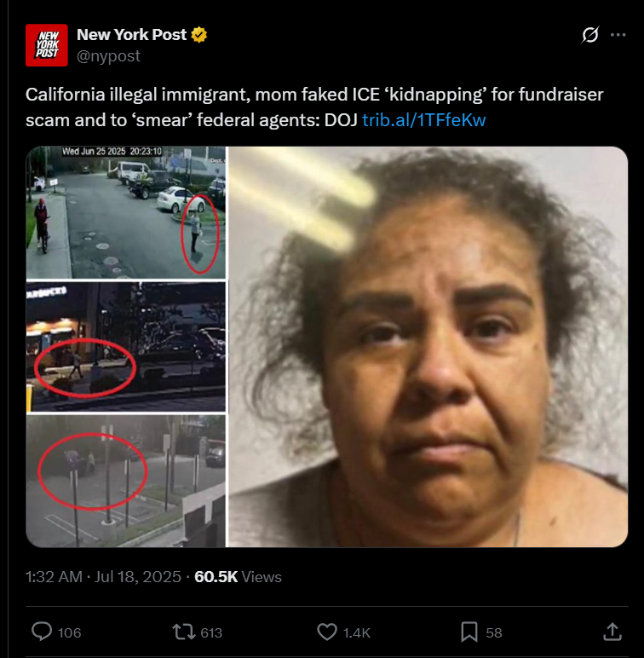
Task: Click the repost arrows icon
Action: click(183, 632)
